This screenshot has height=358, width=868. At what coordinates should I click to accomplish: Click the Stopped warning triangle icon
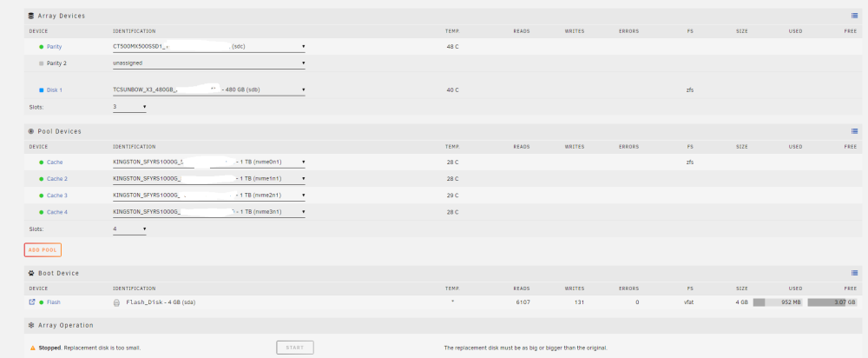(x=33, y=348)
